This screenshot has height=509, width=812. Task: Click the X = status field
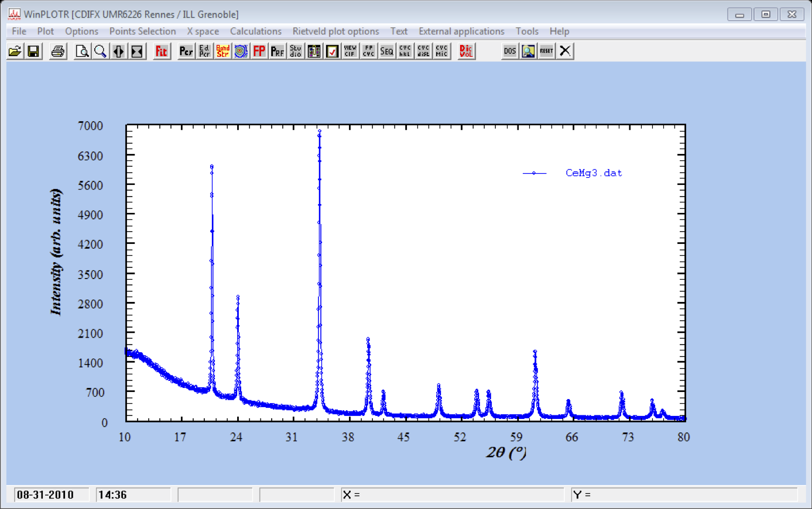452,495
